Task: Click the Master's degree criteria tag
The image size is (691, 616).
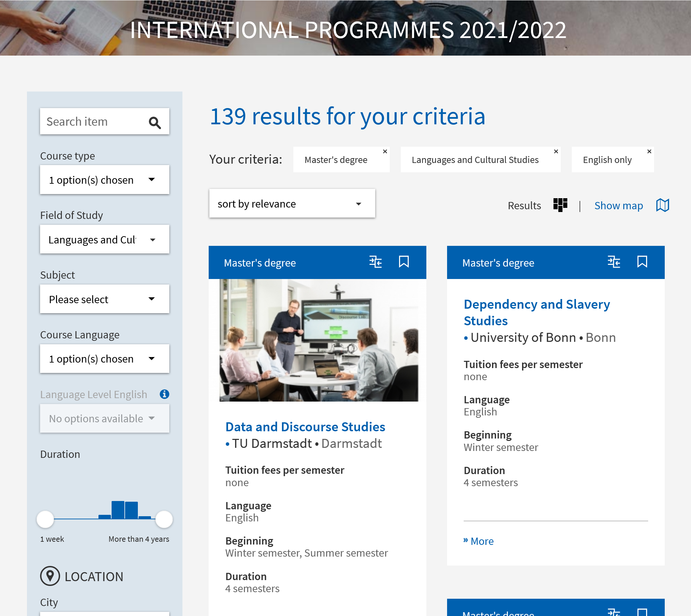Action: (x=341, y=160)
